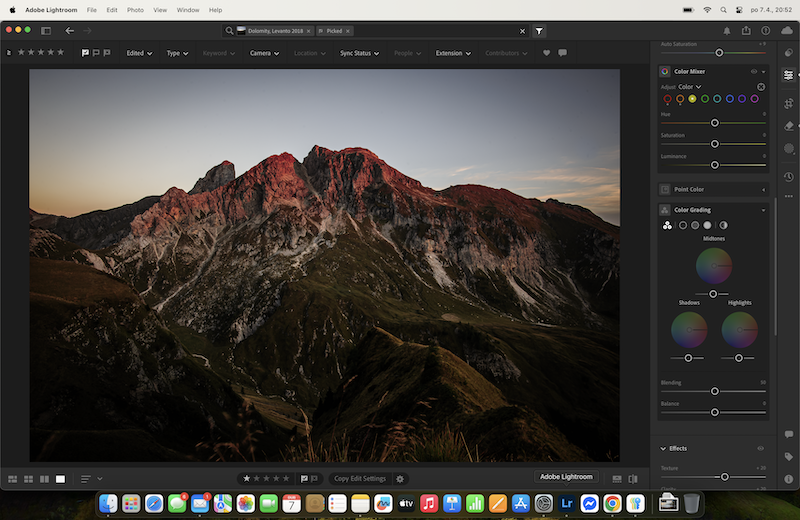Filter by commented photos icon
This screenshot has width=800, height=520.
click(562, 53)
